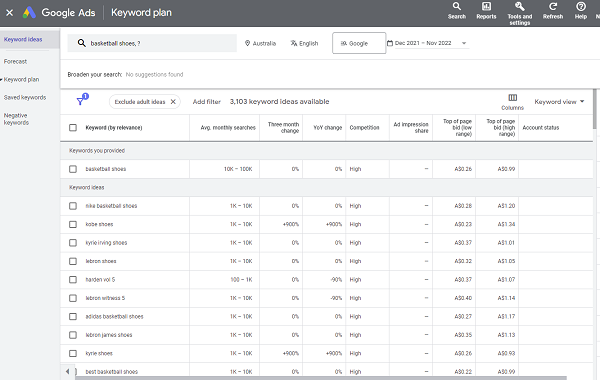Open the calendar icon for the date range
The width and height of the screenshot is (600, 380).
pos(390,43)
